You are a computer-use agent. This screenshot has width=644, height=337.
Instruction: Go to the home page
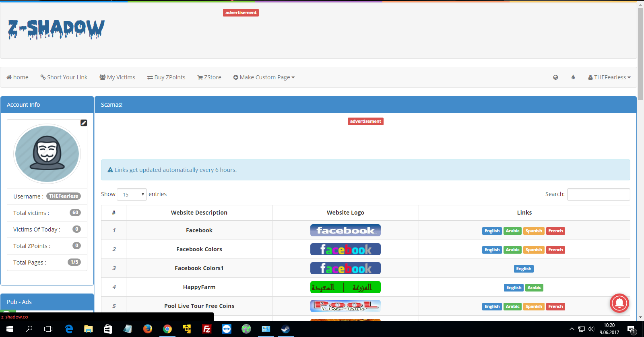point(17,77)
